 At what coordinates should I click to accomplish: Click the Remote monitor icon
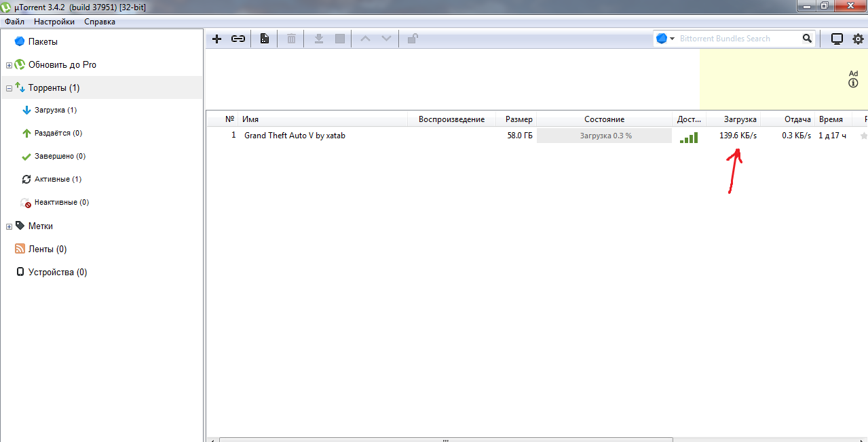click(x=837, y=39)
